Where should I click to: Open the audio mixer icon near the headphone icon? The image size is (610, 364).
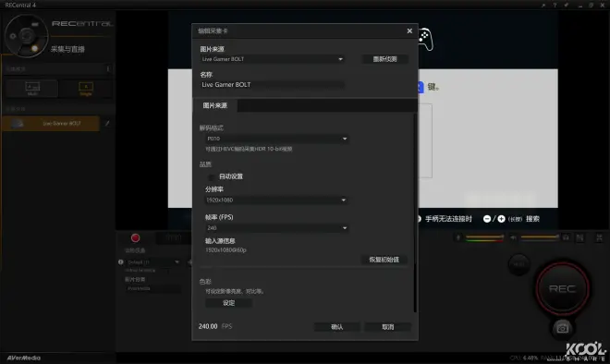579,237
